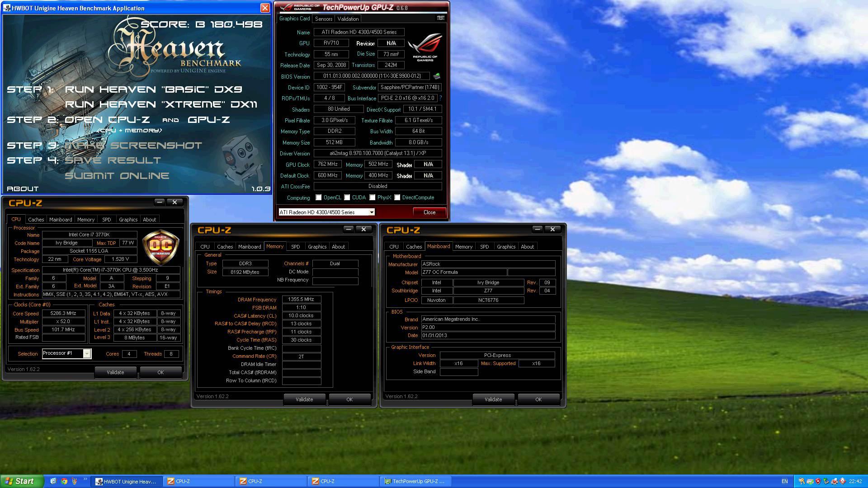Open CPU tab in the CPU-Z Mainboard window
This screenshot has height=488, width=868.
394,247
